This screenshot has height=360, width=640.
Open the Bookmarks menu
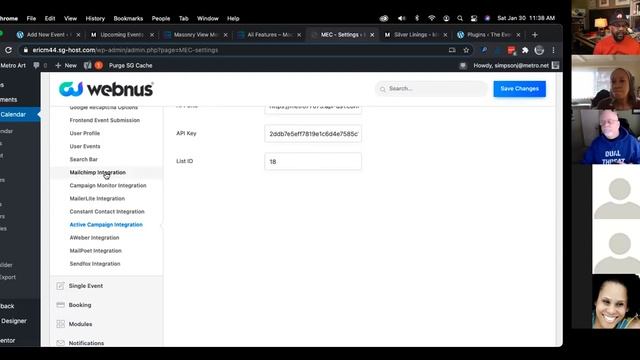(x=128, y=18)
